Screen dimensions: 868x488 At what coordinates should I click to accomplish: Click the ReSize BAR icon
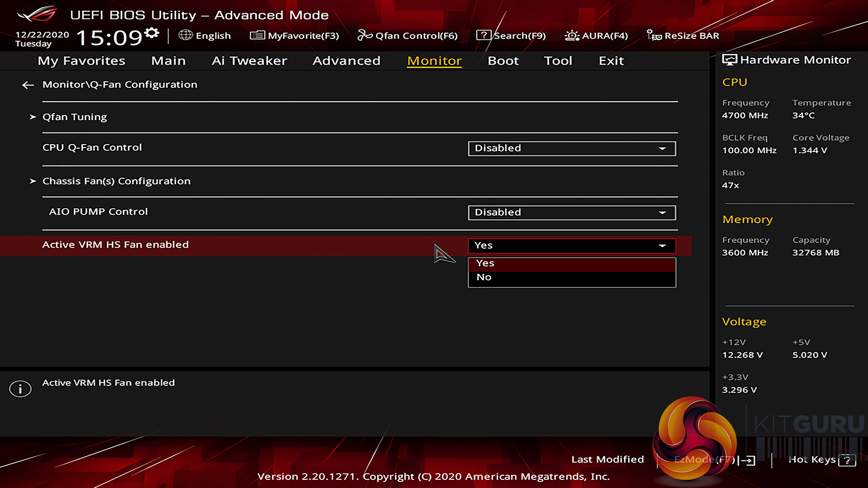(x=654, y=35)
